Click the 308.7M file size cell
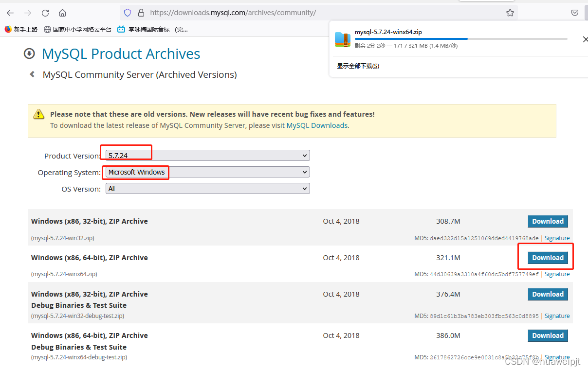Screen dimensions: 588x371 click(x=448, y=221)
